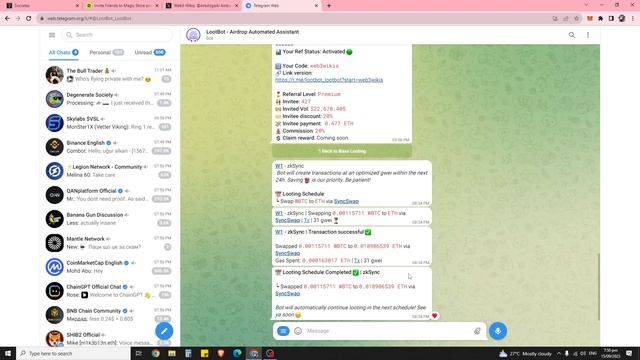
Task: Open SyncSwap link in Schedule Completed message
Action: coord(287,294)
